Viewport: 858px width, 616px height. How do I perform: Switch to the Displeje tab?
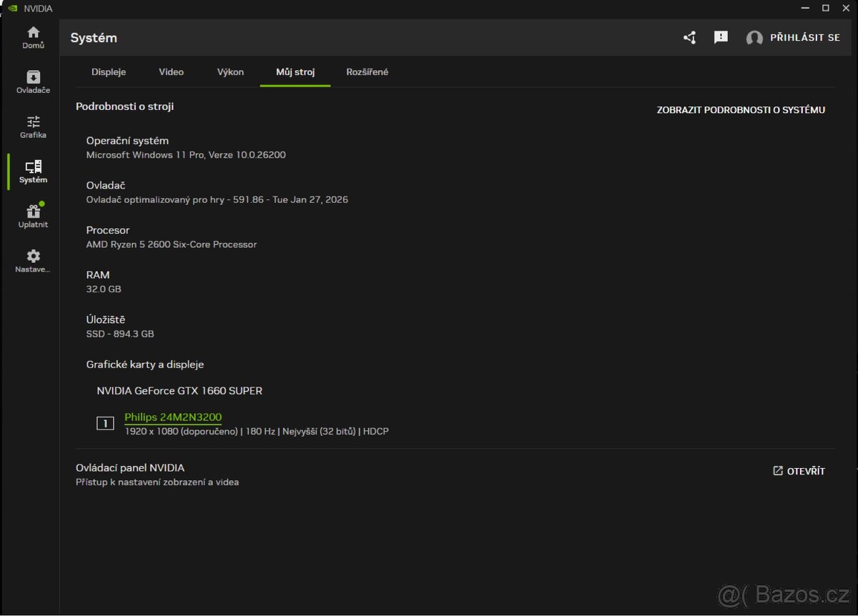point(109,72)
